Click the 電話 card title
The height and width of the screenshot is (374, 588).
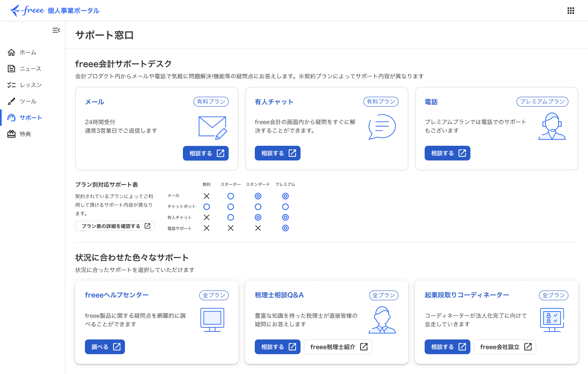431,102
